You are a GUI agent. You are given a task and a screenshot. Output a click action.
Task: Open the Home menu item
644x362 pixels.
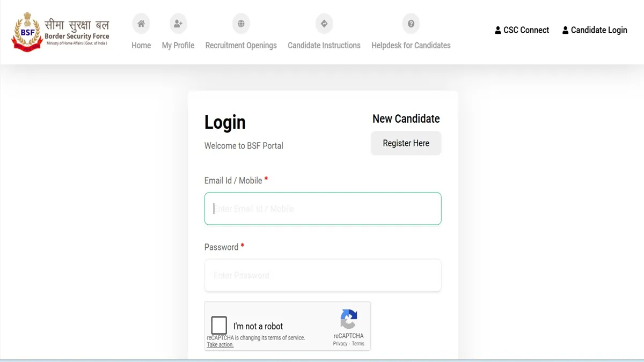(x=141, y=46)
